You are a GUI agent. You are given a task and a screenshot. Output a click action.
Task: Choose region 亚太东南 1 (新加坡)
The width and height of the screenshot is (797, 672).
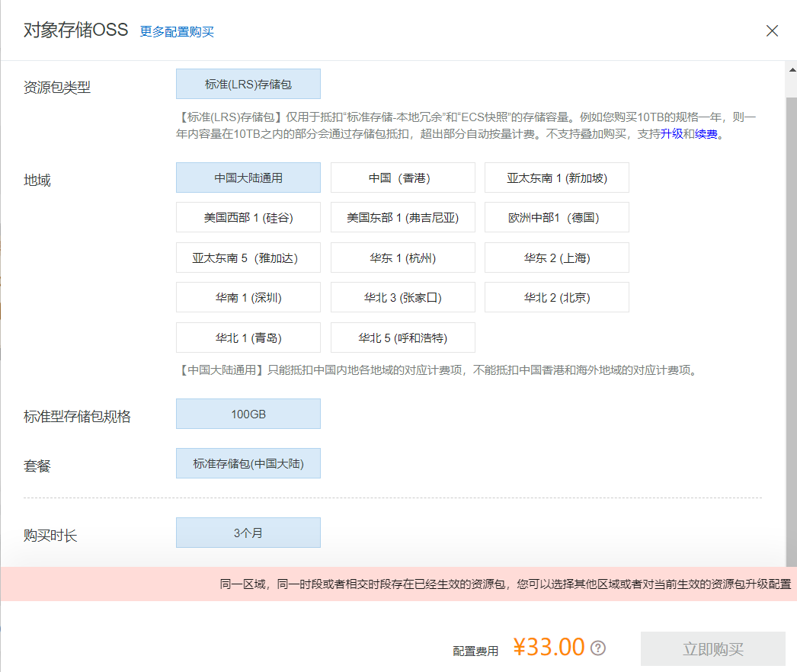pyautogui.click(x=556, y=178)
